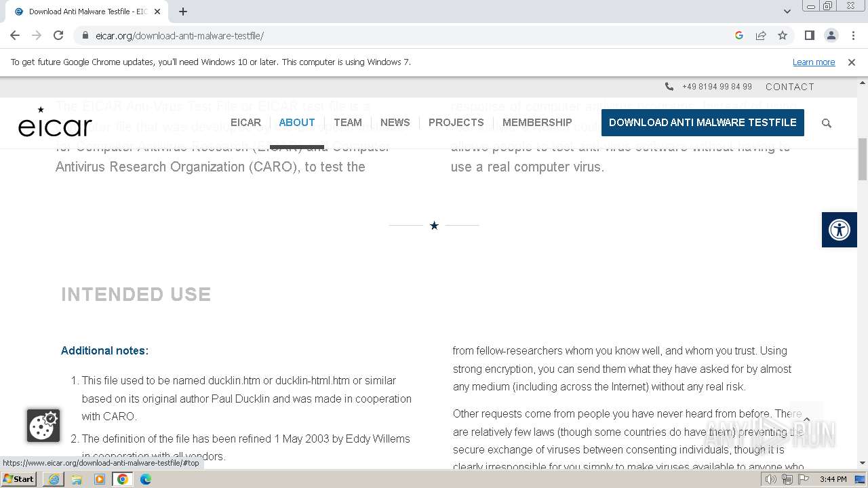This screenshot has height=488, width=868.
Task: Open the cookie settings icon
Action: 43,426
